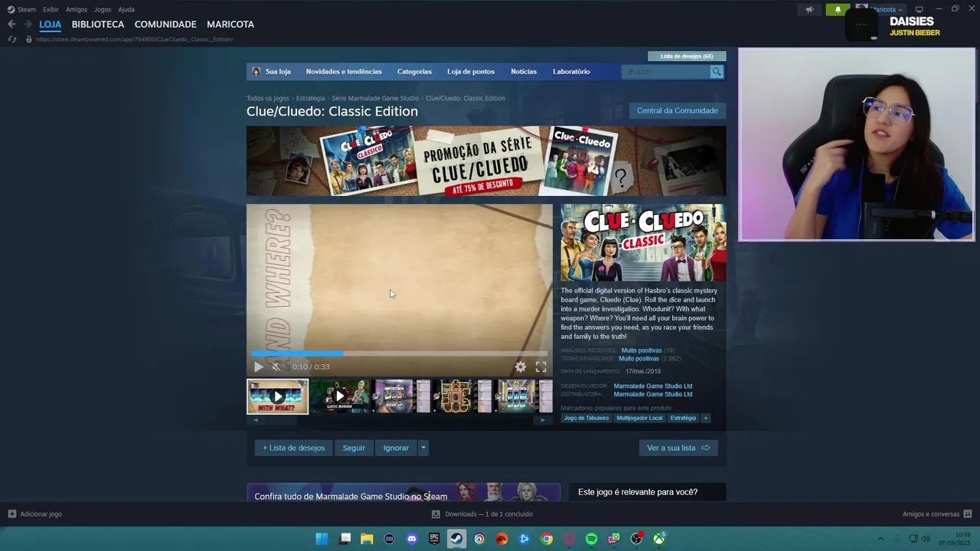Open Loja de pontos

(x=471, y=71)
